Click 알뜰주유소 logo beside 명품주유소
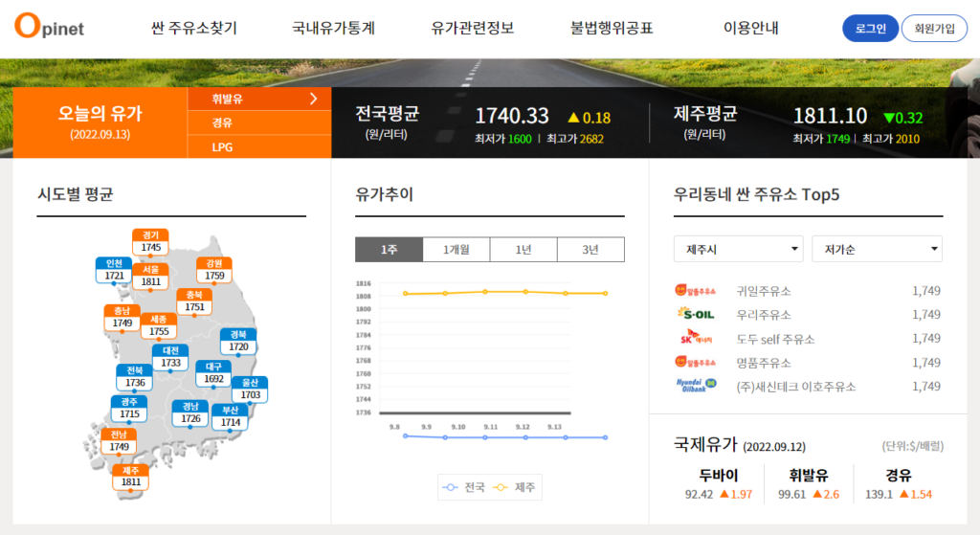The image size is (980, 535). tap(695, 362)
